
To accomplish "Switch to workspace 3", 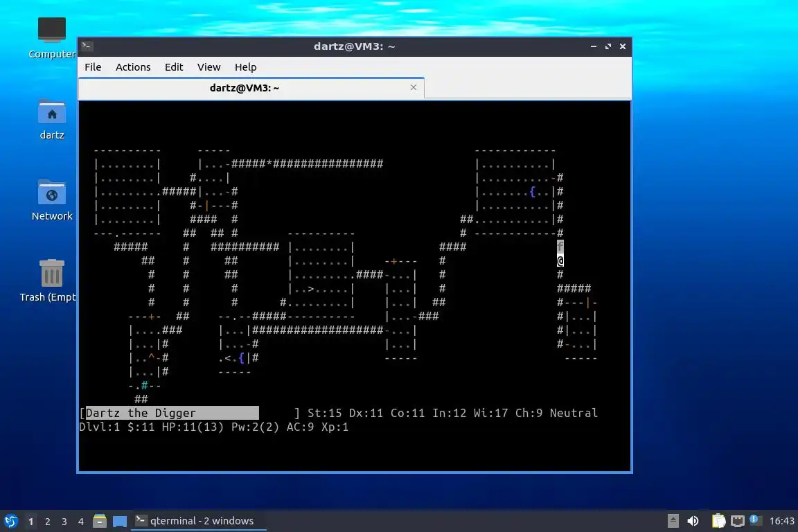I will click(x=64, y=522).
